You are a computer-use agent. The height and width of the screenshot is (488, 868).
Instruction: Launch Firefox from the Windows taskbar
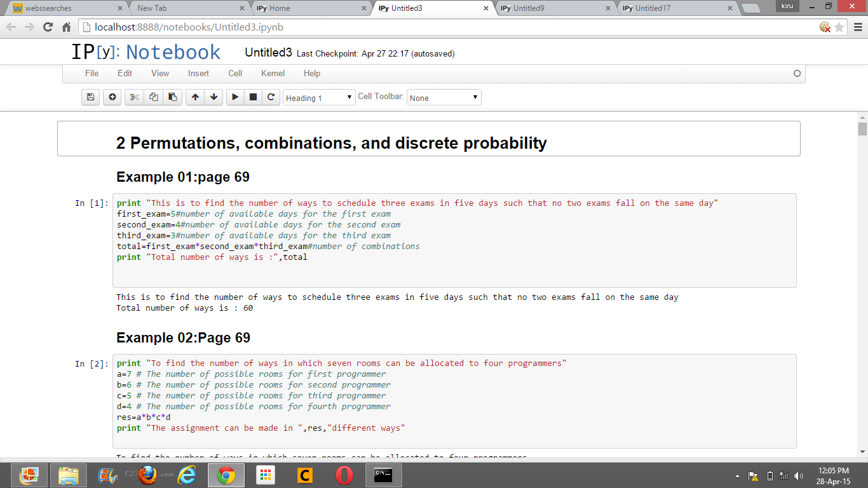click(x=147, y=475)
